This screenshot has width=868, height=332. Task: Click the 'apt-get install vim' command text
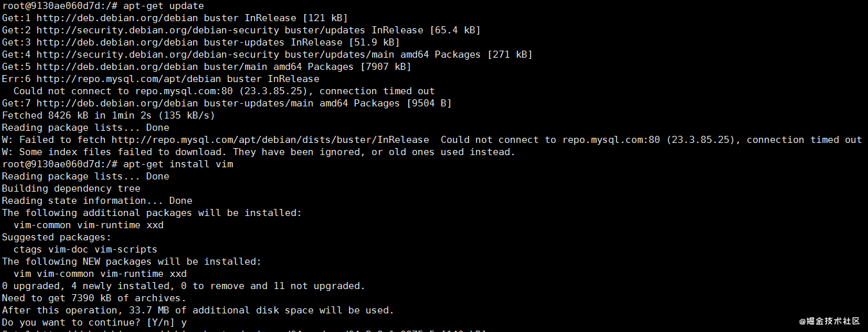tap(178, 164)
